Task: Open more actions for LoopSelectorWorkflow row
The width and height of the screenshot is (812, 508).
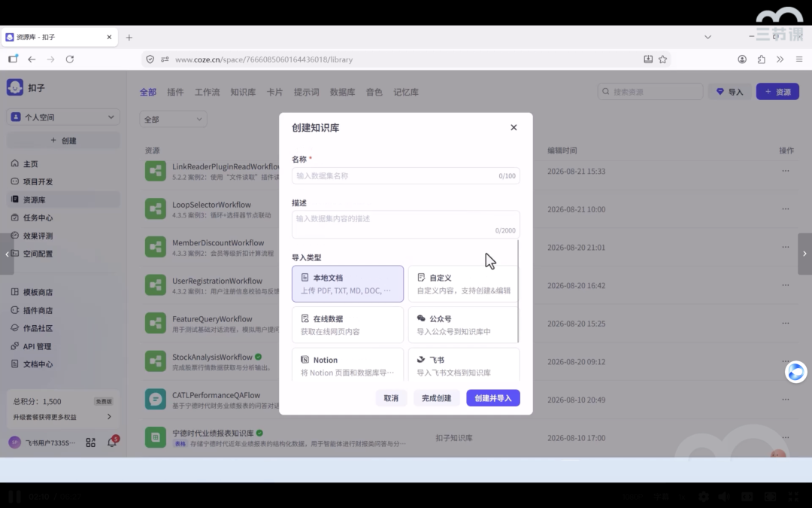Action: [x=786, y=209]
